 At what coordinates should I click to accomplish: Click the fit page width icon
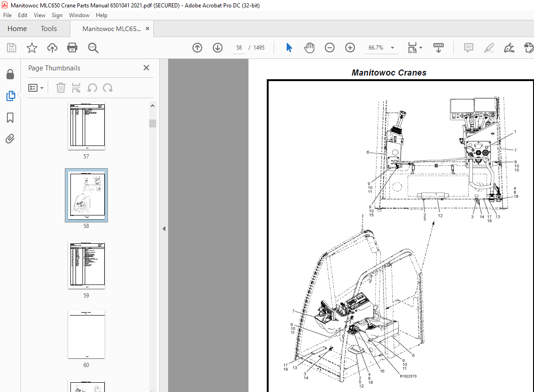[x=412, y=48]
